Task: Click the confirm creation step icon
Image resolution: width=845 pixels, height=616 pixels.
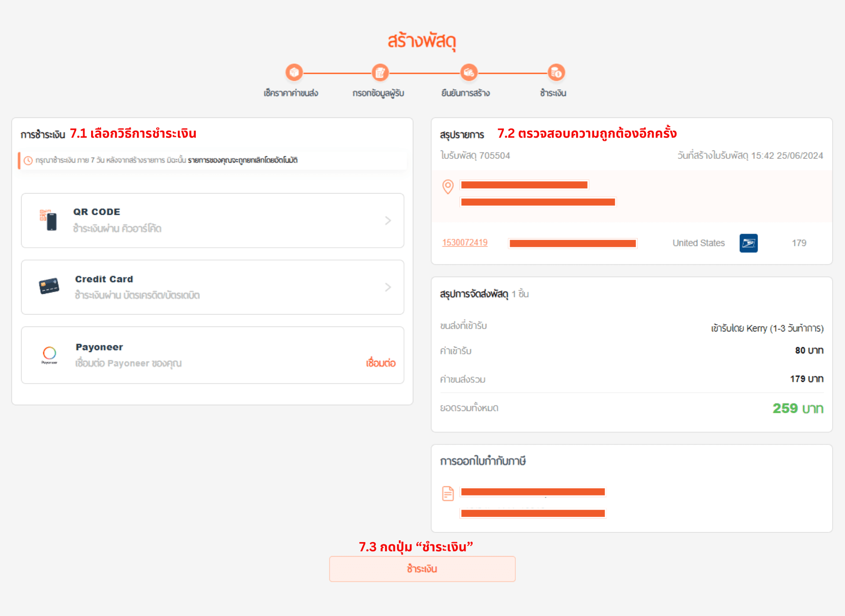Action: pyautogui.click(x=469, y=73)
